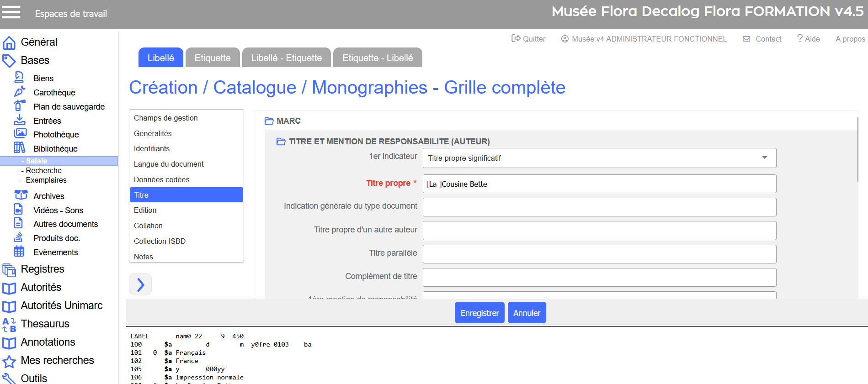Click the blue chevron arrow below the section list
Screen dimensions: 868x384
[140, 284]
